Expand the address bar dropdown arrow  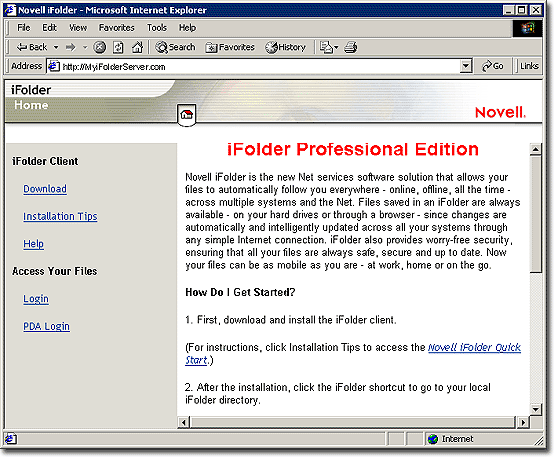tap(466, 66)
